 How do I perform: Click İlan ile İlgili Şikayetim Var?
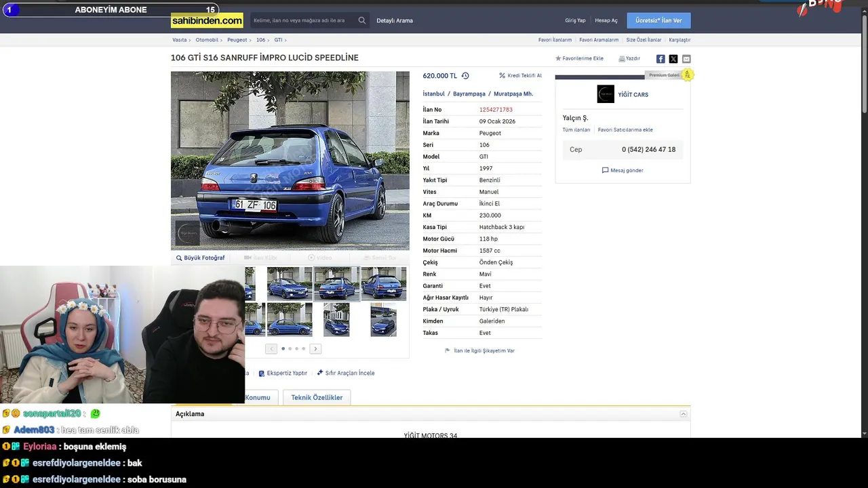point(479,351)
